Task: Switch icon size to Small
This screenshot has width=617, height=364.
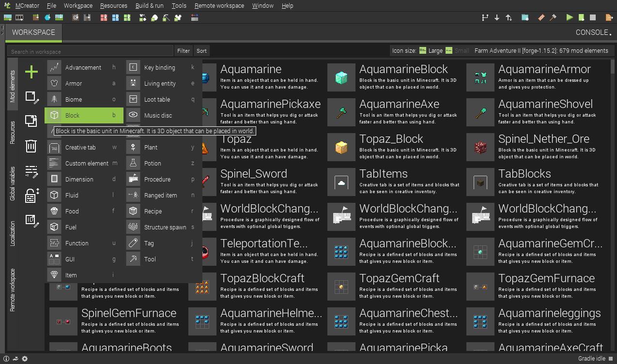Action: coord(457,50)
